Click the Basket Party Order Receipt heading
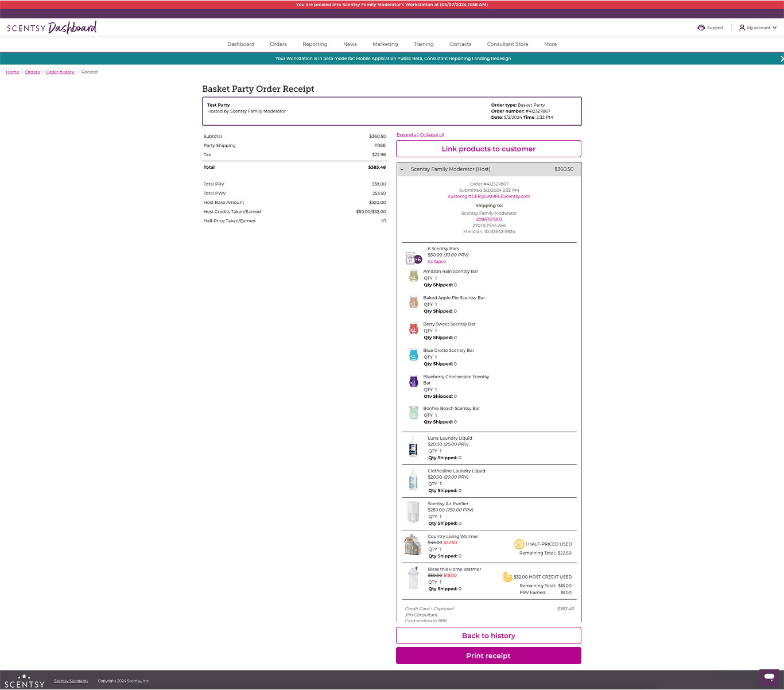This screenshot has width=784, height=690. pyautogui.click(x=258, y=89)
